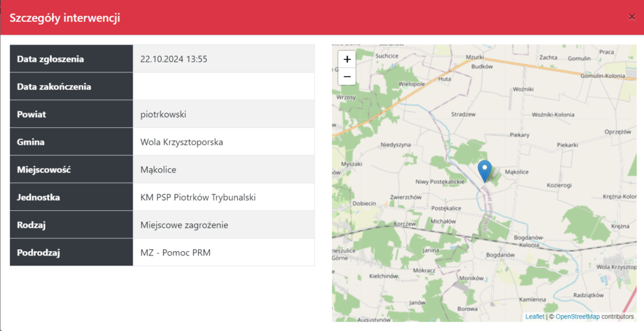This screenshot has height=331, width=644.
Task: Click Niedyszyna label on the map
Action: (396, 145)
